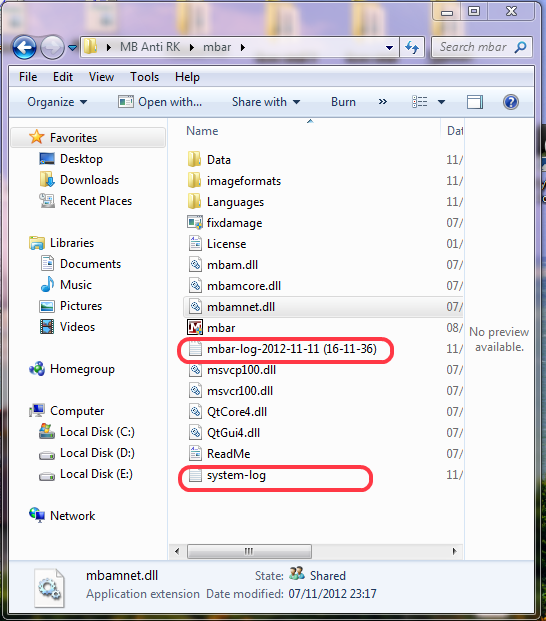Open the view options dropdown arrow
Viewport: 546px width, 621px height.
pyautogui.click(x=441, y=102)
